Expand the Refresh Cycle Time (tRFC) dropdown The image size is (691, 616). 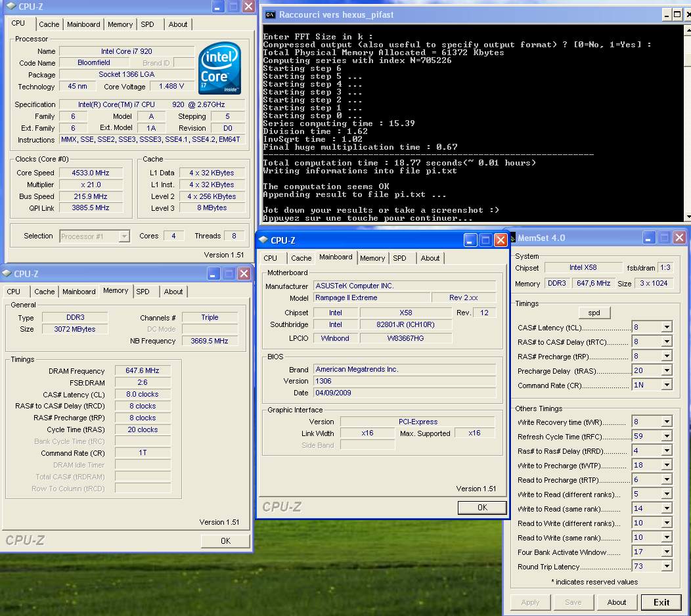666,436
